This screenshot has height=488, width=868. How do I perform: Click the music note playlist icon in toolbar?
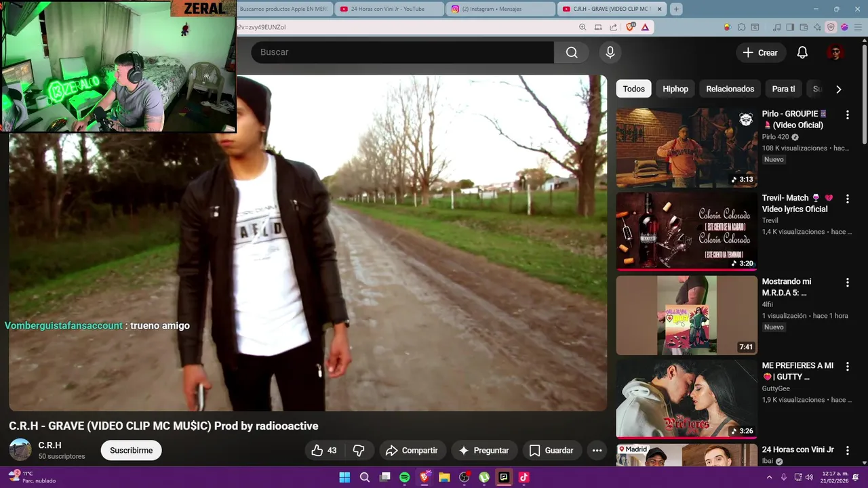(x=777, y=27)
